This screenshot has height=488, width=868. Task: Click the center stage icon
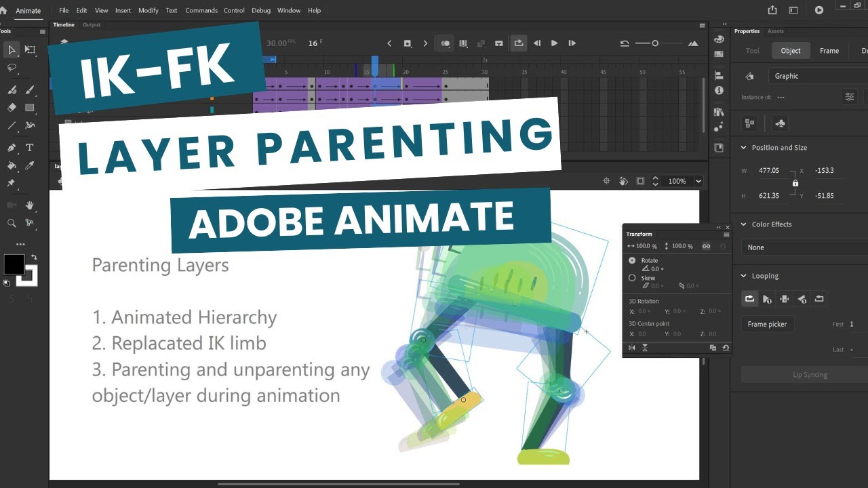[x=607, y=181]
